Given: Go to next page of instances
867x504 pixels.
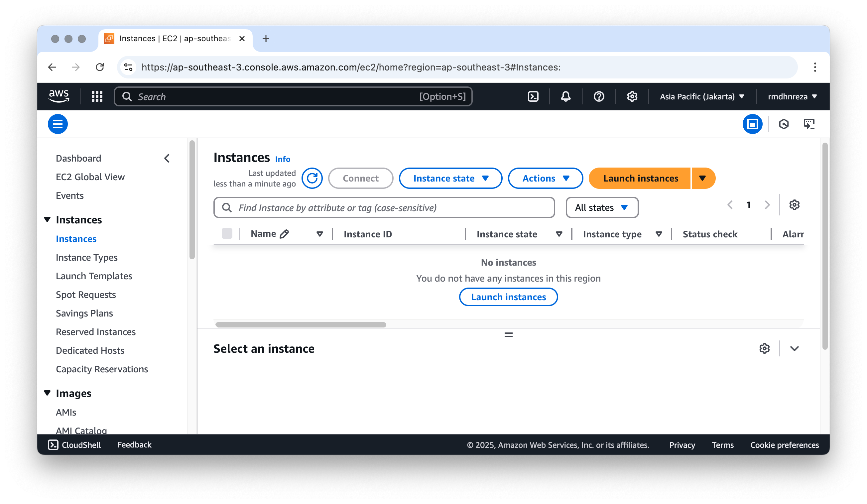Looking at the screenshot, I should [767, 205].
